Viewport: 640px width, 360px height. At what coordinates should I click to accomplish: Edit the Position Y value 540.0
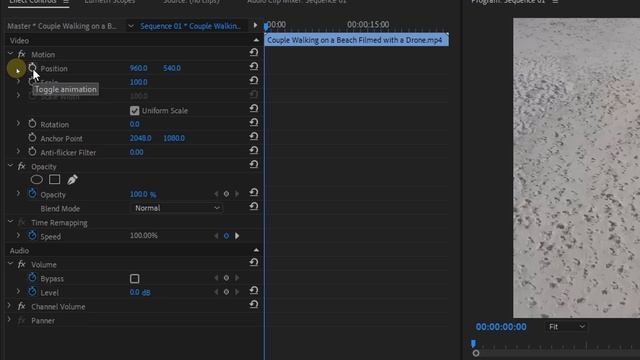point(172,68)
